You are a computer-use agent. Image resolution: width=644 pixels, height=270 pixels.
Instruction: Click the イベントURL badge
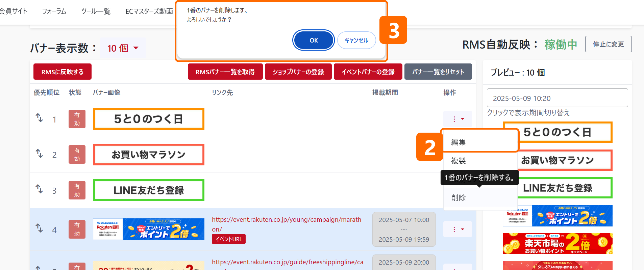[229, 239]
